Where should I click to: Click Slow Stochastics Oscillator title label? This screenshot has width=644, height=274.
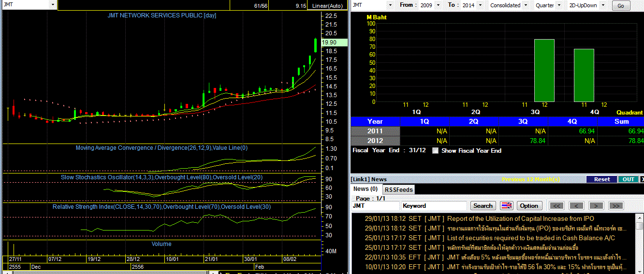click(161, 177)
